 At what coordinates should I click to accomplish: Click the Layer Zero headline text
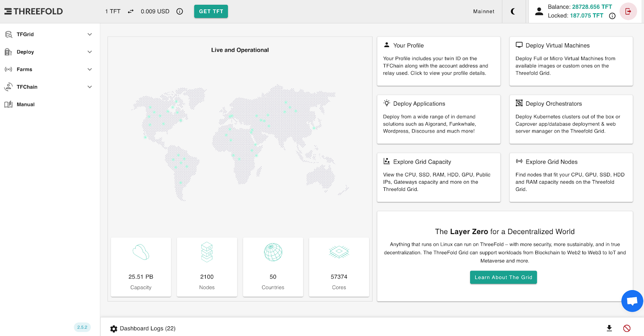point(505,232)
